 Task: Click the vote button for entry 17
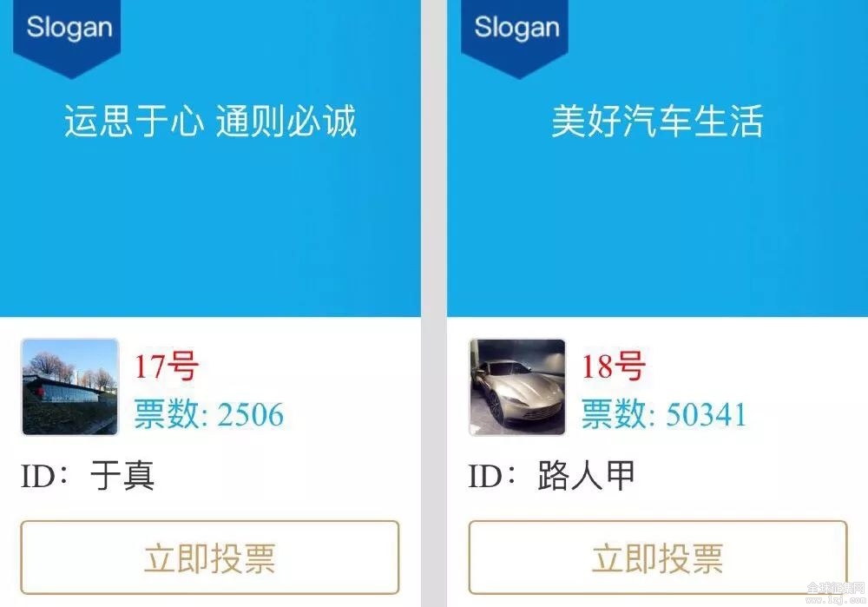point(210,558)
